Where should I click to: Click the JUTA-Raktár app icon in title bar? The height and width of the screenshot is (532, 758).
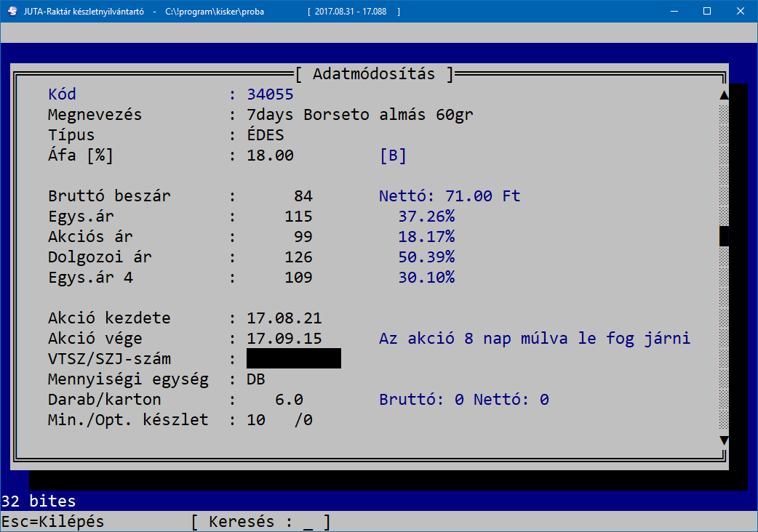tap(12, 12)
